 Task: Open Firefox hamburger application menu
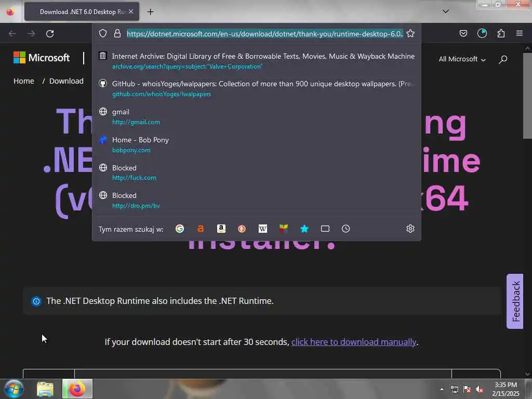coord(520,33)
